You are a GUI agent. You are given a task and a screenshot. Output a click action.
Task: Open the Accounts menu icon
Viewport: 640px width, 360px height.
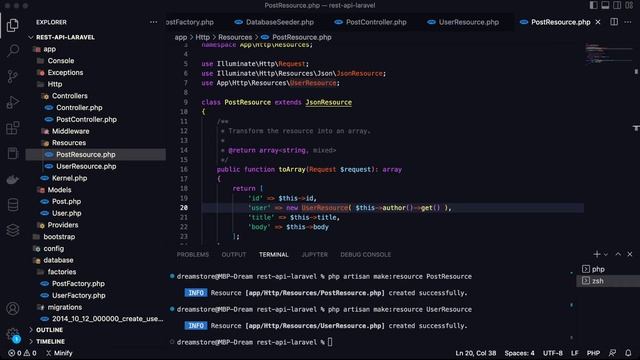pyautogui.click(x=13, y=309)
